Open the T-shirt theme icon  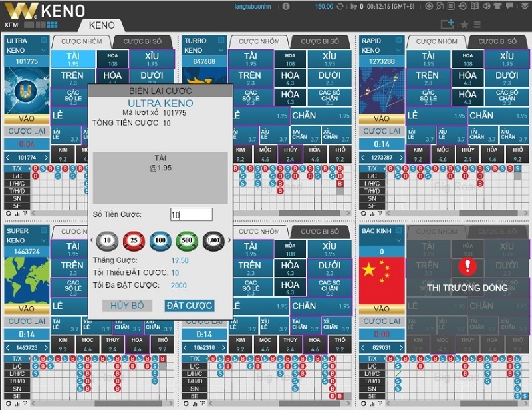click(497, 7)
